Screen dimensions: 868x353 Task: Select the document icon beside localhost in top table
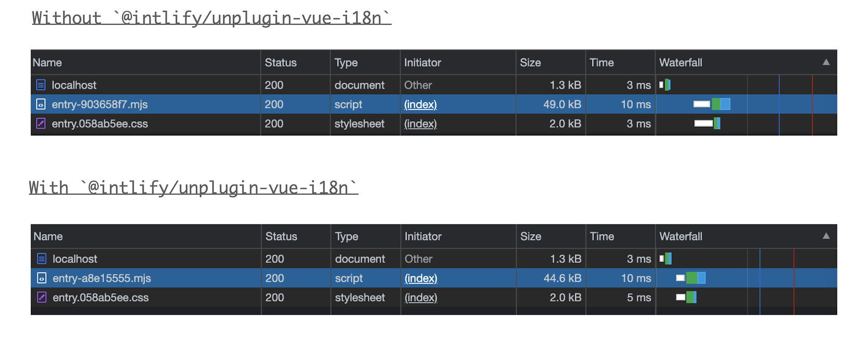coord(41,85)
